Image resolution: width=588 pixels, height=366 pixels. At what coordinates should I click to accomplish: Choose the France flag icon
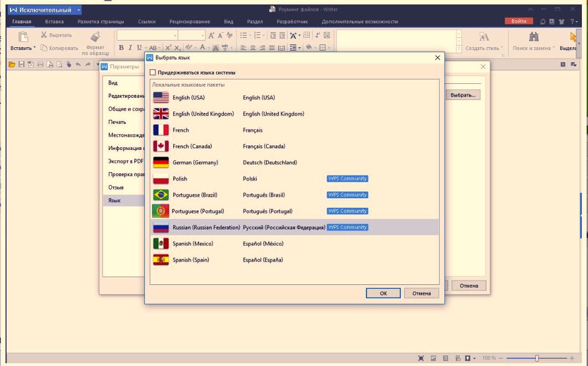[x=161, y=130]
